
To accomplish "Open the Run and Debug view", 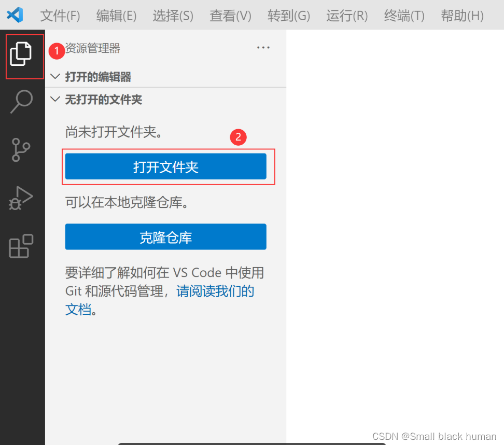I will click(21, 198).
